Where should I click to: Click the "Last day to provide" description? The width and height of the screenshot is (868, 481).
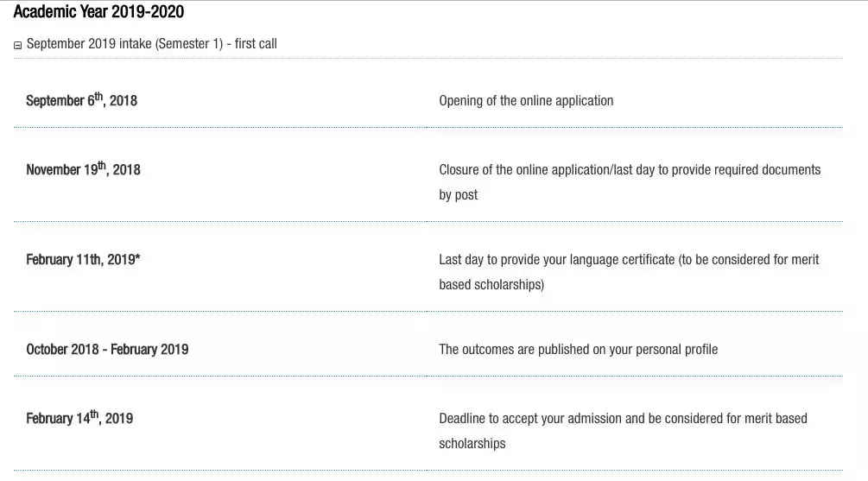click(x=629, y=259)
